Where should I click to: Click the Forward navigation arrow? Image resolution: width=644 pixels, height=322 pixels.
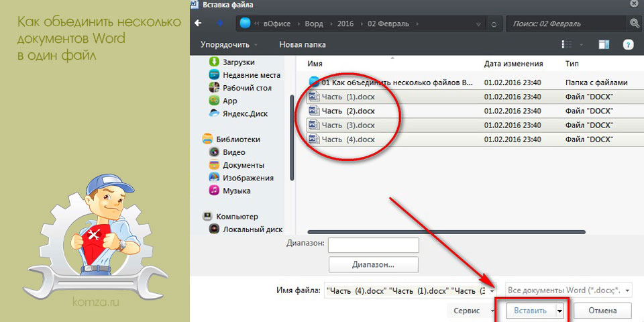click(219, 23)
